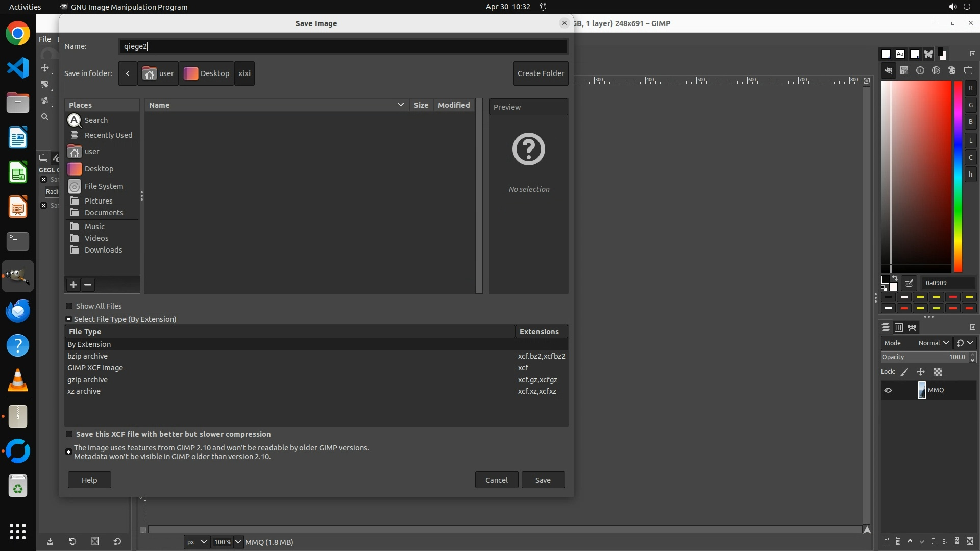Click the rainbow hue slider strip

tap(958, 176)
